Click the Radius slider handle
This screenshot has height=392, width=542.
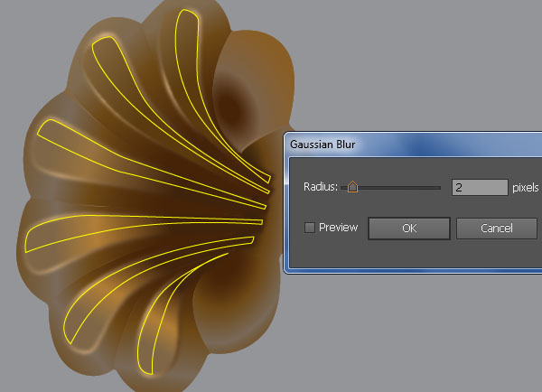352,187
